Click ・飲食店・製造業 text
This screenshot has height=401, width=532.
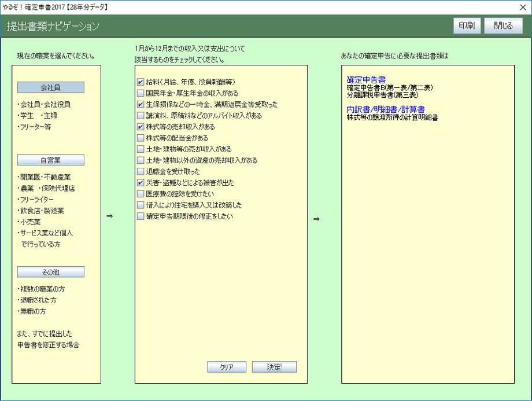(x=40, y=211)
